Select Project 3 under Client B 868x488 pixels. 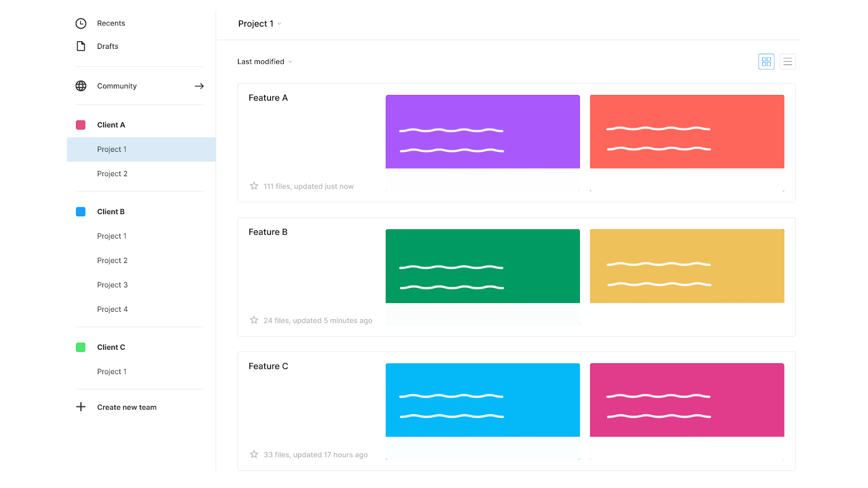pos(112,285)
